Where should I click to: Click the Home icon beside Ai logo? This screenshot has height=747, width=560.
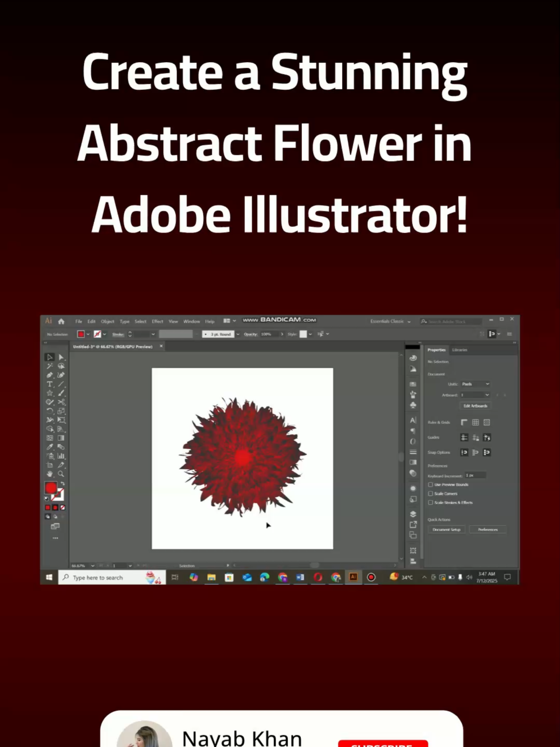tap(61, 321)
